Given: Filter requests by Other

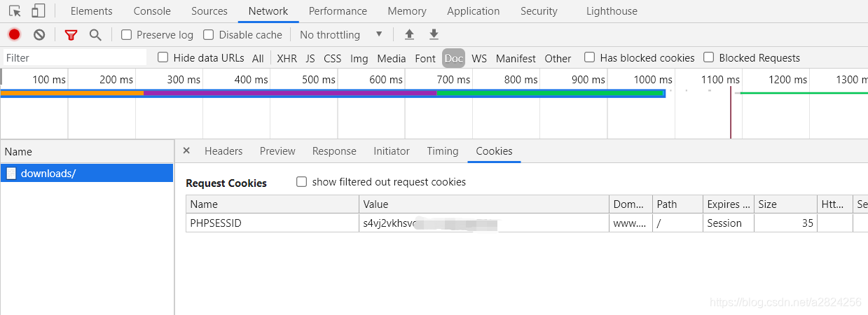Looking at the screenshot, I should 558,58.
